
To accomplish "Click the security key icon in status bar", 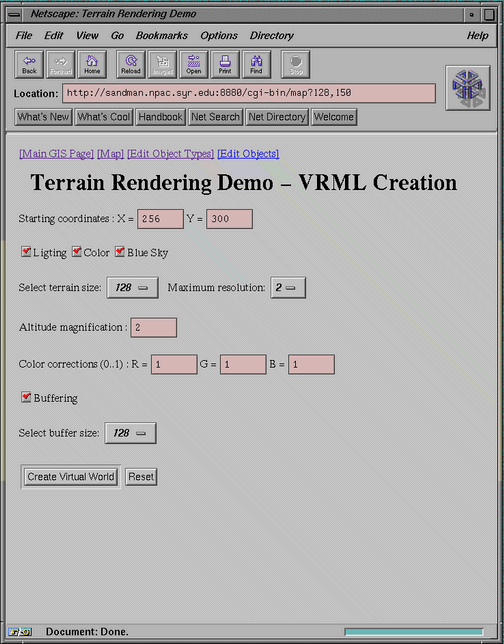I will coord(20,631).
